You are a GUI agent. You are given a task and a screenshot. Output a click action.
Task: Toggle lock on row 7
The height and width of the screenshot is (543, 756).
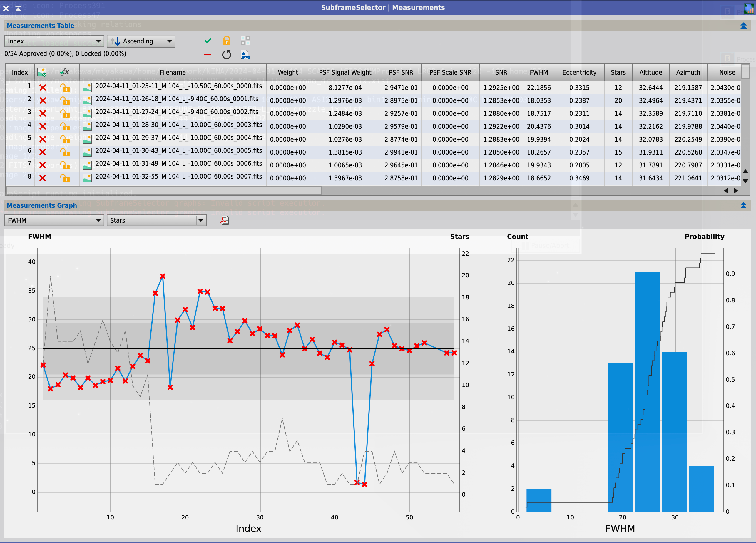[65, 165]
